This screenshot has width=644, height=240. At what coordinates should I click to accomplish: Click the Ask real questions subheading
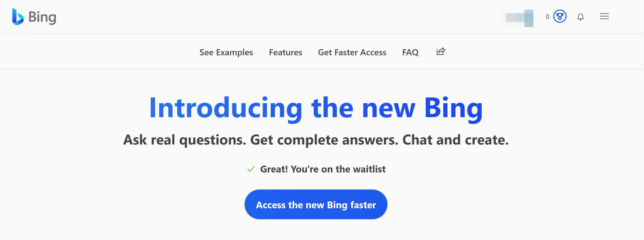(x=316, y=140)
